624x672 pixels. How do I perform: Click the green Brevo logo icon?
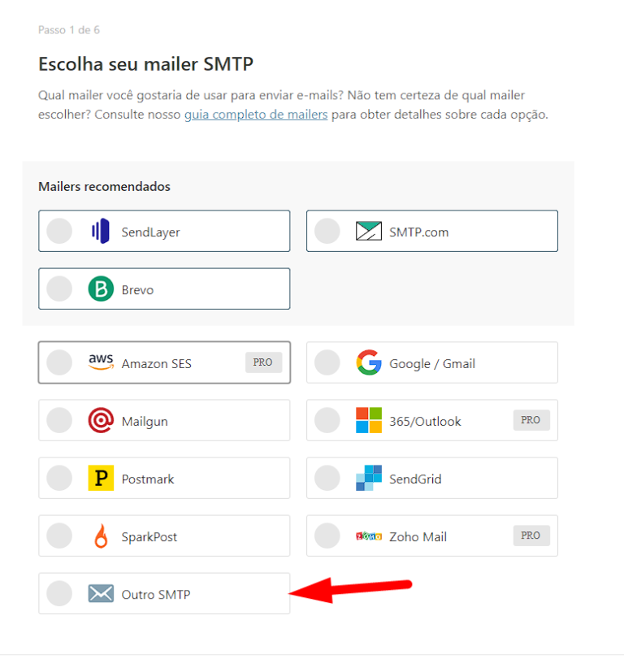pyautogui.click(x=101, y=289)
